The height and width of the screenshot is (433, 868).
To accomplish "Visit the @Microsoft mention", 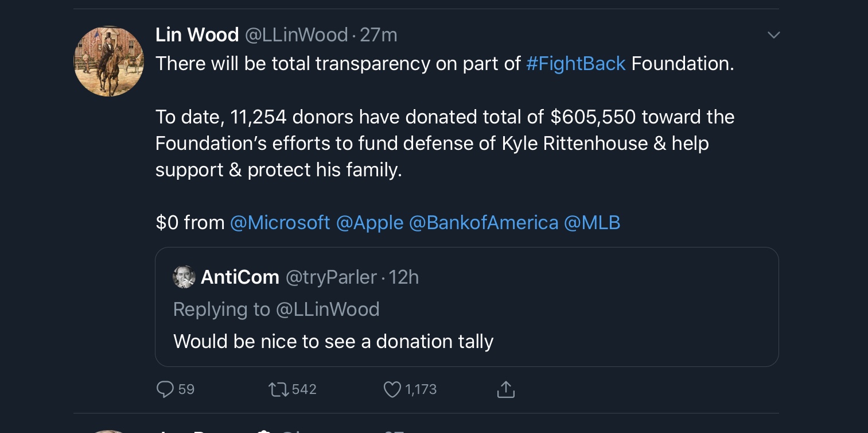I will [x=280, y=223].
